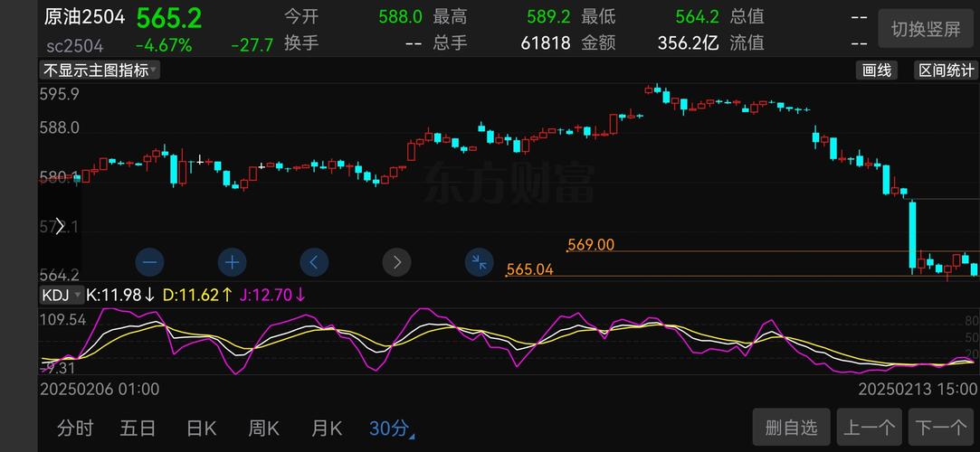Open the main chart indicator dropdown
Screen dimensions: 980x452
[100, 70]
